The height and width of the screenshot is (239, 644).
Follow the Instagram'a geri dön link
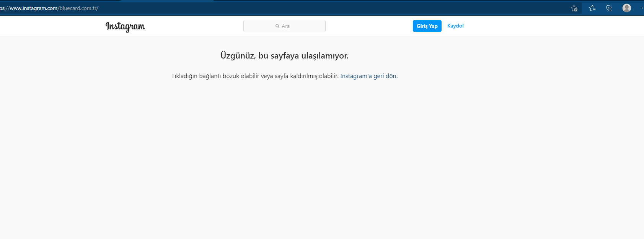[368, 76]
